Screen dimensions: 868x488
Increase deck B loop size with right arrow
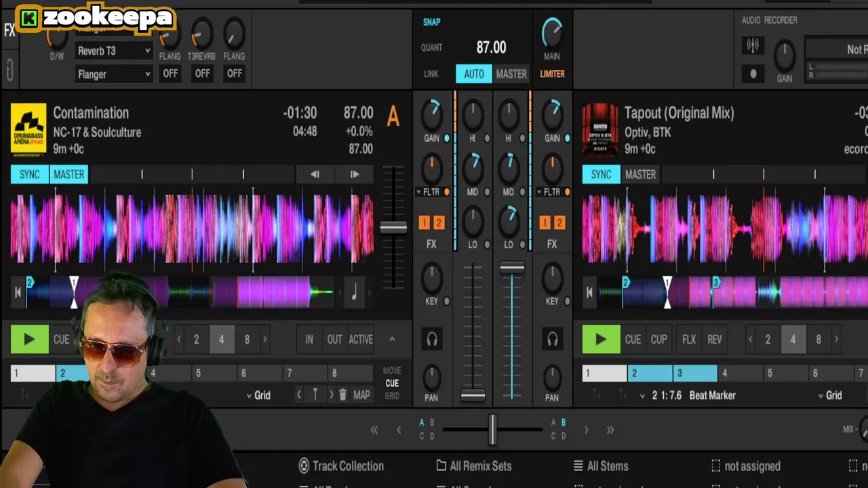836,340
